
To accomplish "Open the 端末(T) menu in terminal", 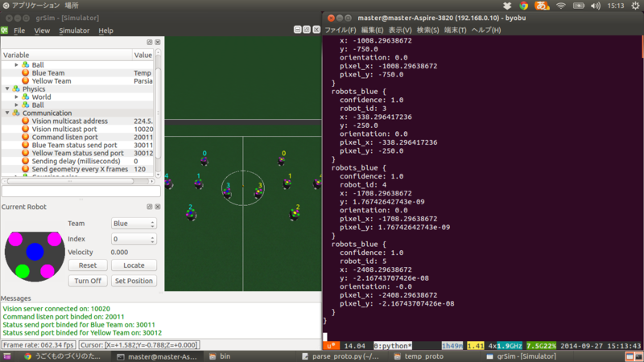I will click(455, 30).
